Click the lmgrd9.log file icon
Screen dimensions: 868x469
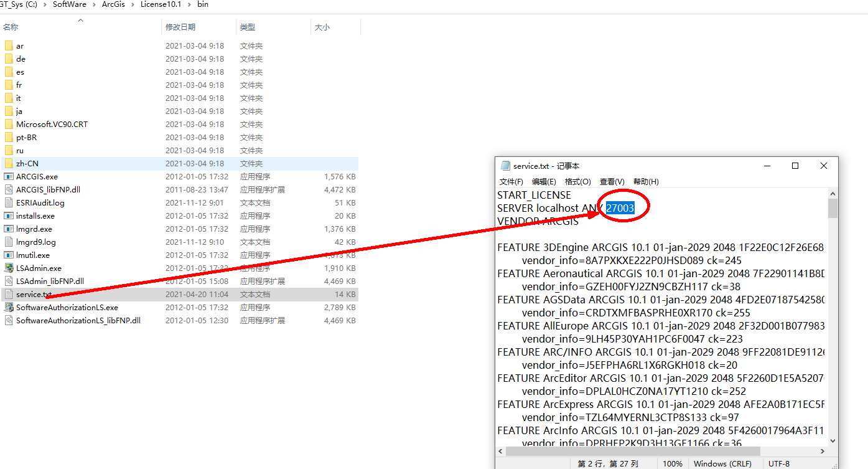coord(9,242)
